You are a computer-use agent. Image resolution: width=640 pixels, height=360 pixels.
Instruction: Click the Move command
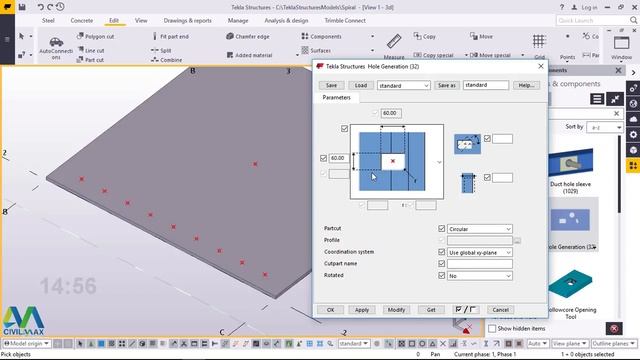coord(481,36)
